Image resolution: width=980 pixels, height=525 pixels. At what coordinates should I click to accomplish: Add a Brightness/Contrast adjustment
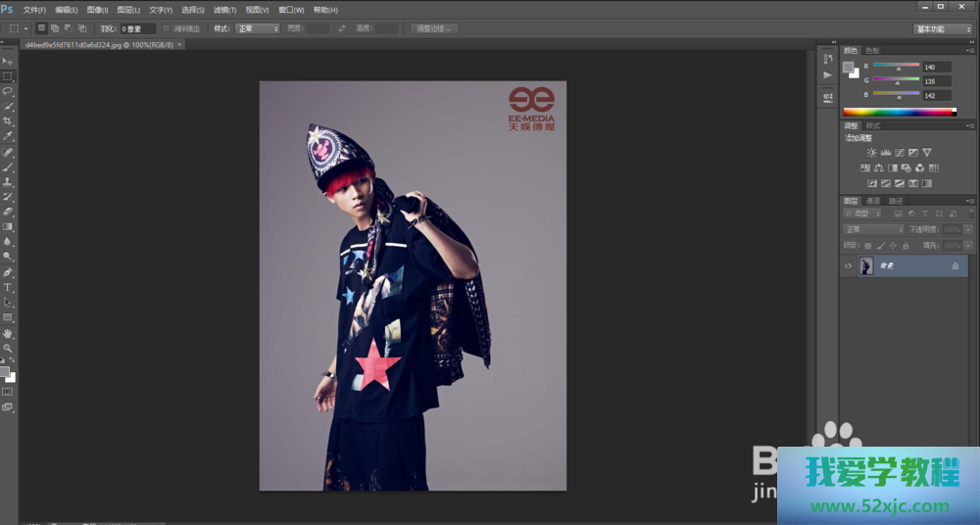point(871,153)
